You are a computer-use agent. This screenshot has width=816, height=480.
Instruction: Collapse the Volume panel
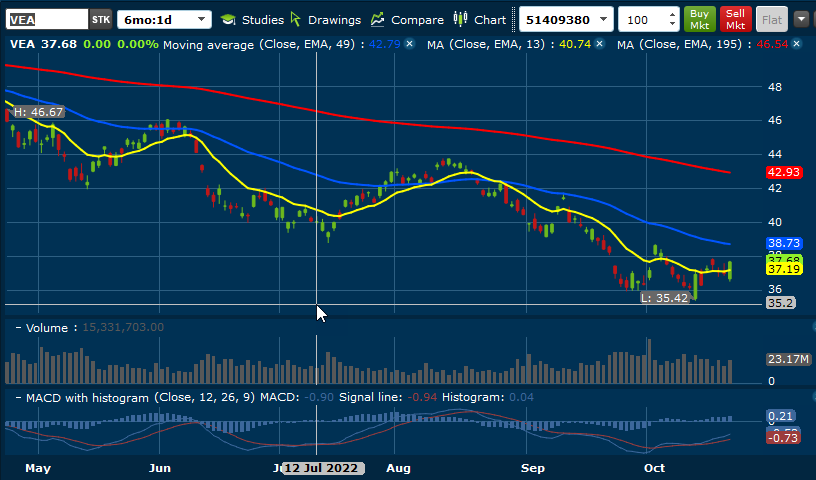[x=18, y=328]
